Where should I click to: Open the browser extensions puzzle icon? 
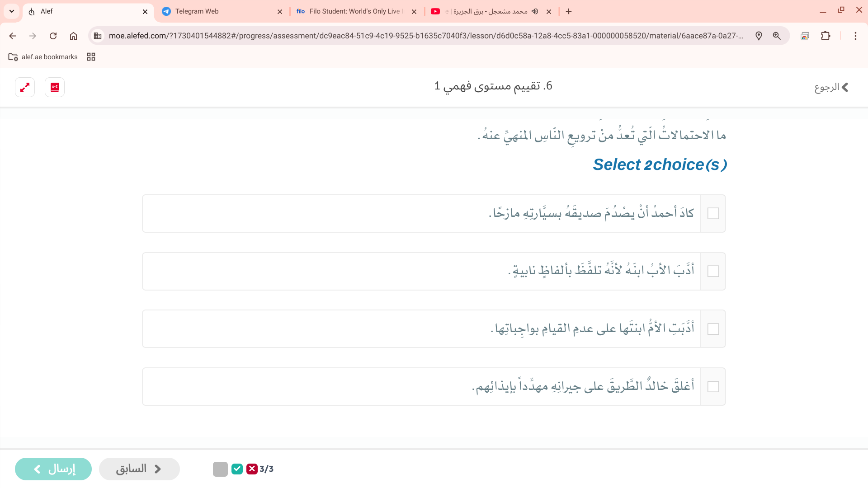pyautogui.click(x=826, y=36)
